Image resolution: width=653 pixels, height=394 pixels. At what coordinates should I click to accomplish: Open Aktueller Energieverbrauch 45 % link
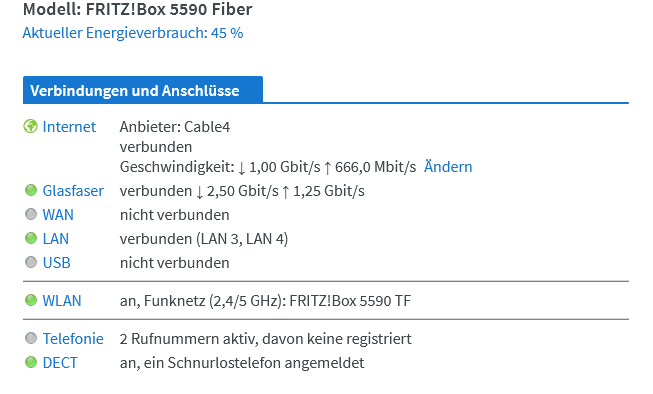(133, 33)
